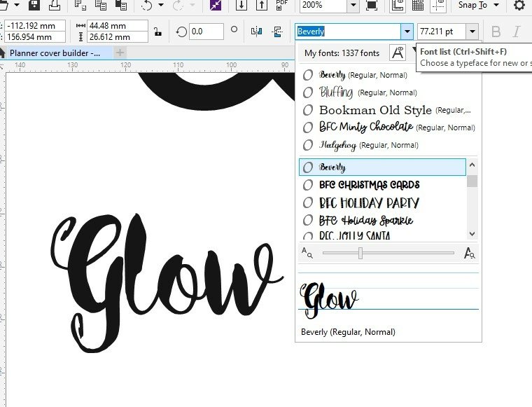Click the rotation angle input field
This screenshot has width=532, height=407.
point(206,32)
